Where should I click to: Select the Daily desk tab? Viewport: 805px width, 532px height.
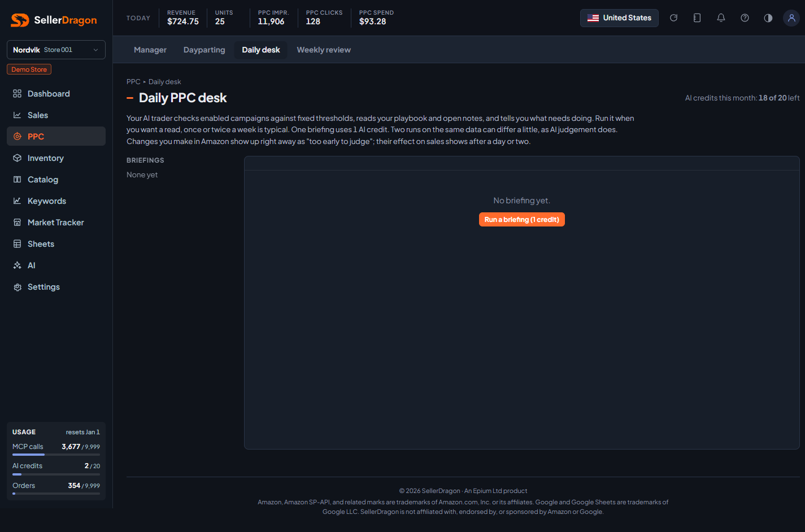tap(261, 50)
